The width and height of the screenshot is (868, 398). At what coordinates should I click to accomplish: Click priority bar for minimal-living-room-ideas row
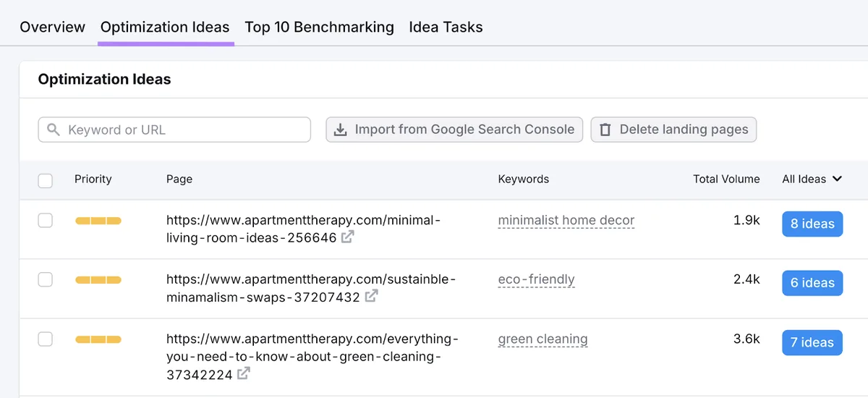98,221
